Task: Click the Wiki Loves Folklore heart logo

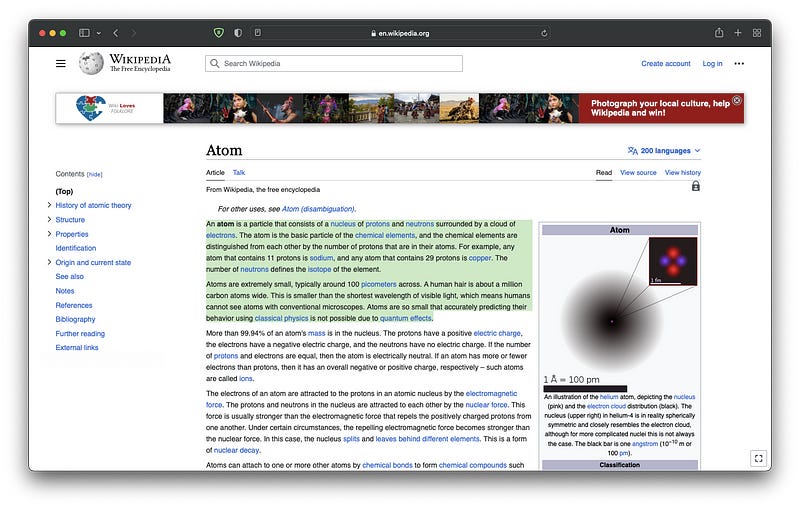Action: [90, 108]
